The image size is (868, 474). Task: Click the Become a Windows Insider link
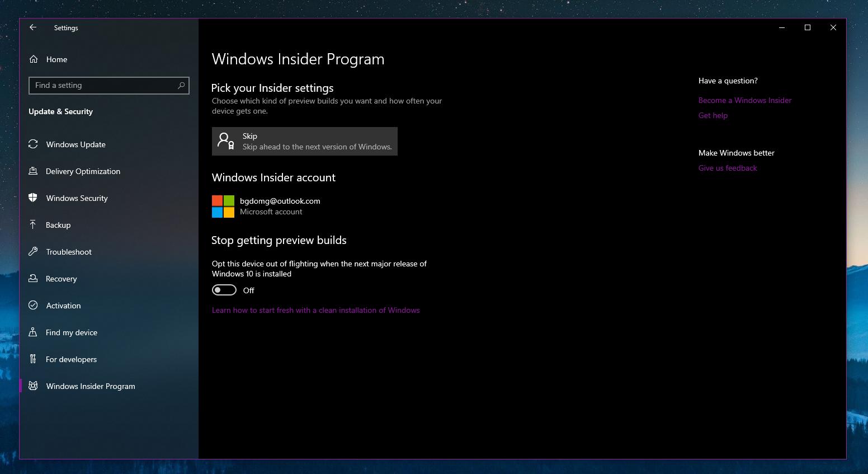[x=744, y=100]
